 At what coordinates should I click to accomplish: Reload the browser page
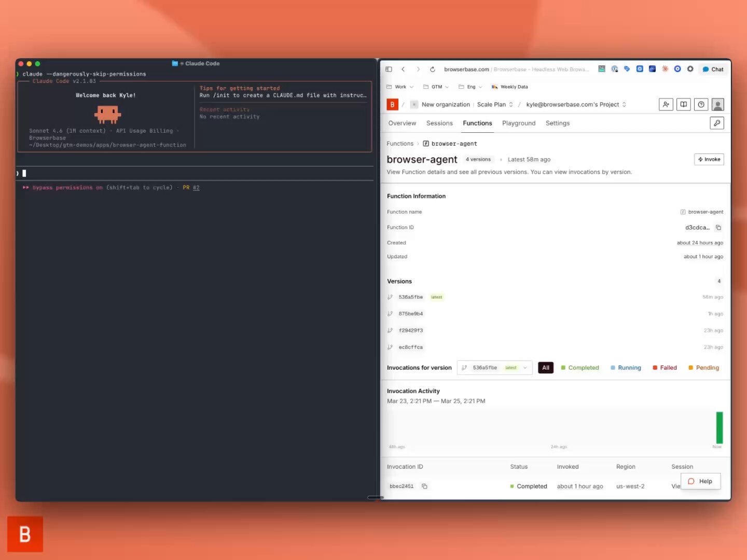432,69
